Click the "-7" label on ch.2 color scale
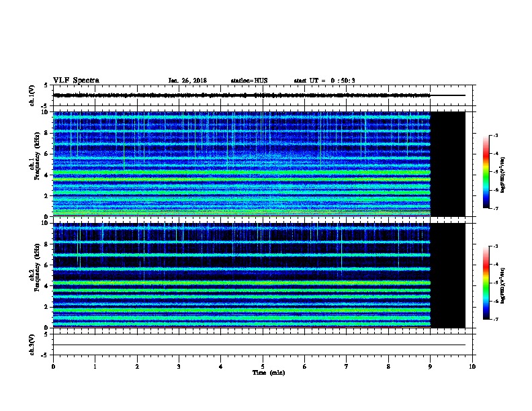 (x=495, y=320)
